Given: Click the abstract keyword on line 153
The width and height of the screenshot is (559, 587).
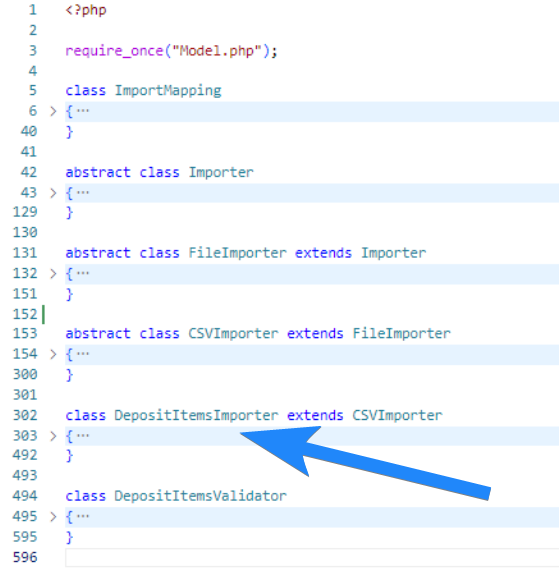Looking at the screenshot, I should [98, 334].
